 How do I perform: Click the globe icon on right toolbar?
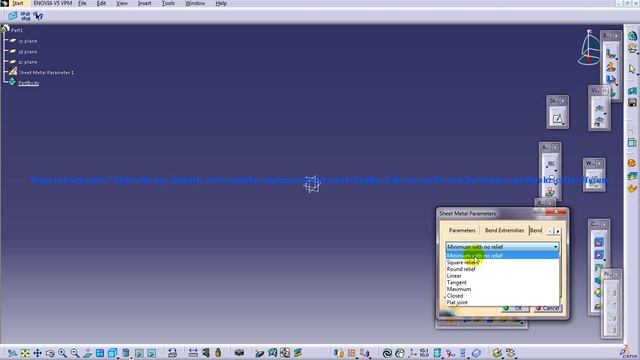click(x=632, y=36)
